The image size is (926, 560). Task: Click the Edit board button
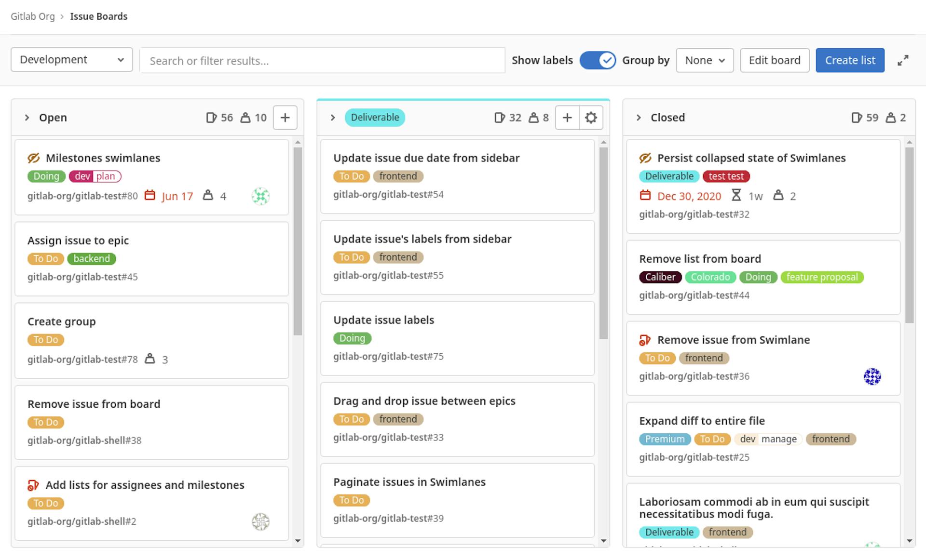(774, 60)
